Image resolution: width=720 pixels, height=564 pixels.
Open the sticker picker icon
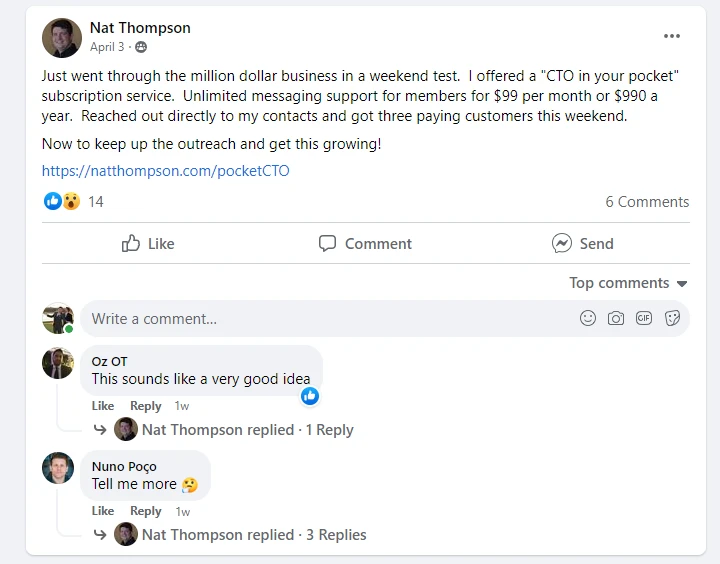click(672, 318)
